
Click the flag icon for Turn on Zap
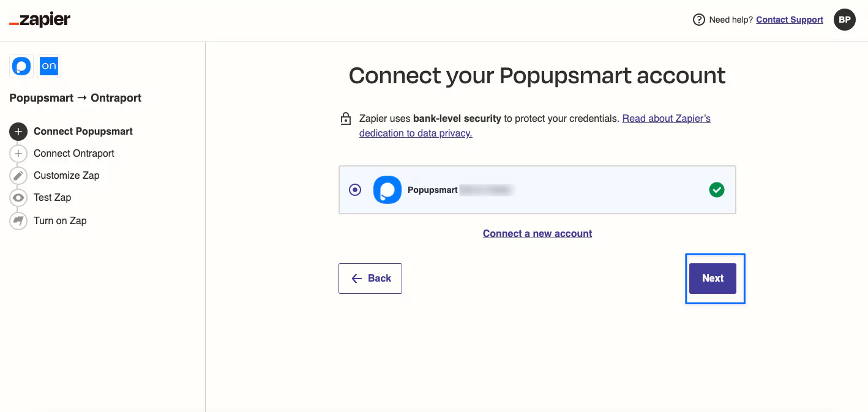click(x=18, y=221)
